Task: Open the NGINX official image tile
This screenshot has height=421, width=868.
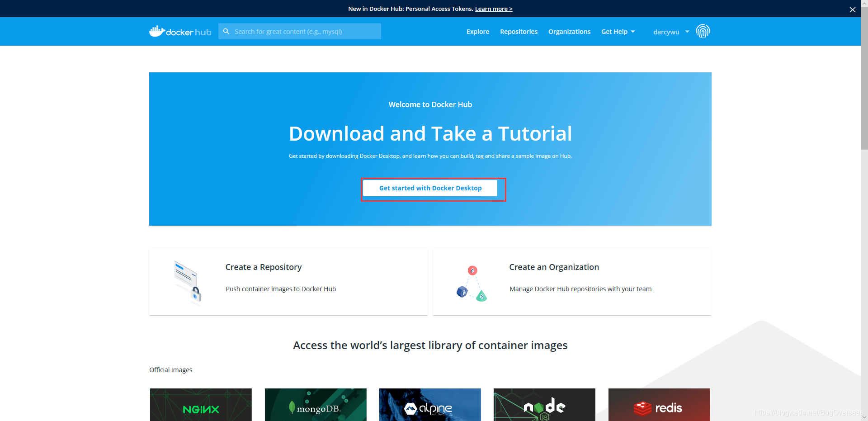Action: point(201,405)
